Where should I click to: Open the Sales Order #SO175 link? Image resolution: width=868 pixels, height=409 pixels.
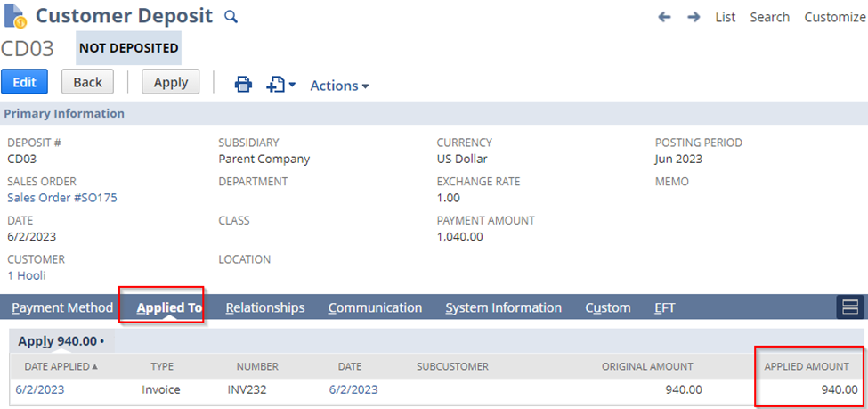(x=62, y=198)
